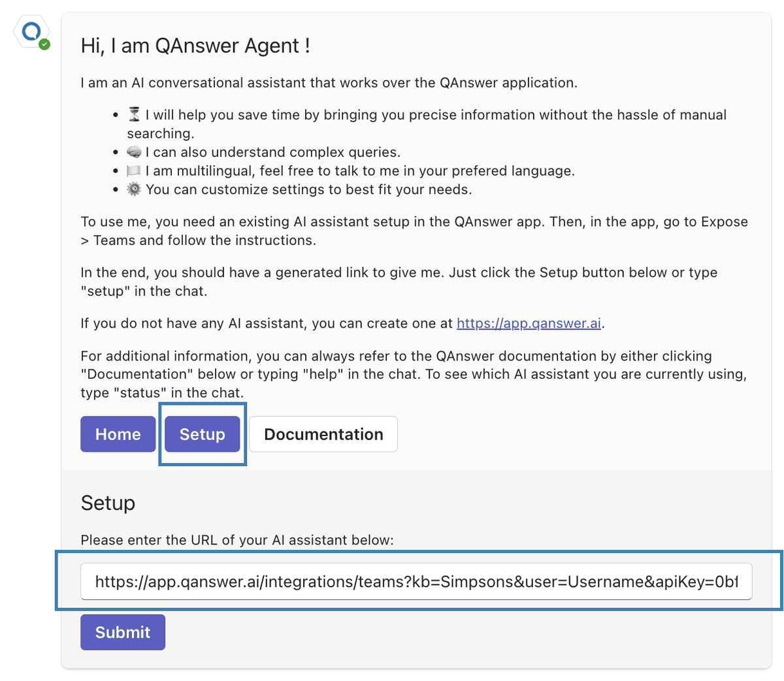The height and width of the screenshot is (681, 784).
Task: Click the 'Setup' section heading
Action: (x=108, y=503)
